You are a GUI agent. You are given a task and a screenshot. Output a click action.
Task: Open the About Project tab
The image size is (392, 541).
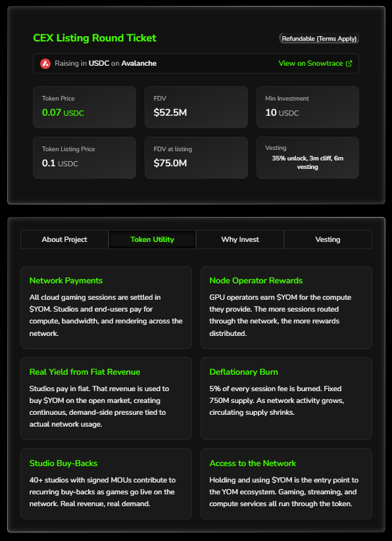[x=64, y=239]
